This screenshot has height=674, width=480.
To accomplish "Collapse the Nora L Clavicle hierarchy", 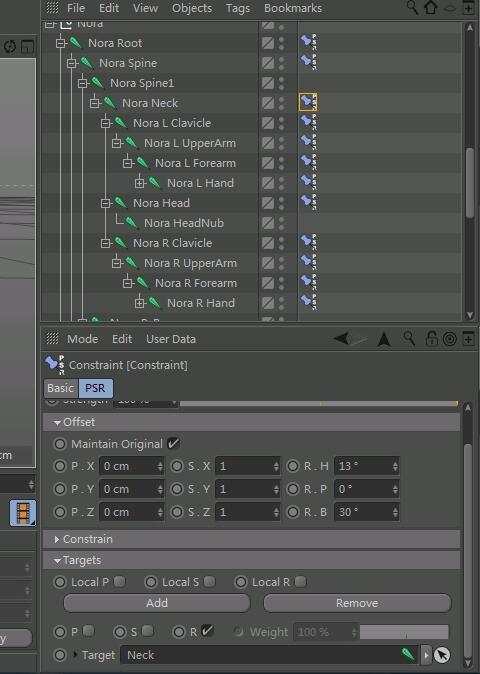I will [105, 123].
